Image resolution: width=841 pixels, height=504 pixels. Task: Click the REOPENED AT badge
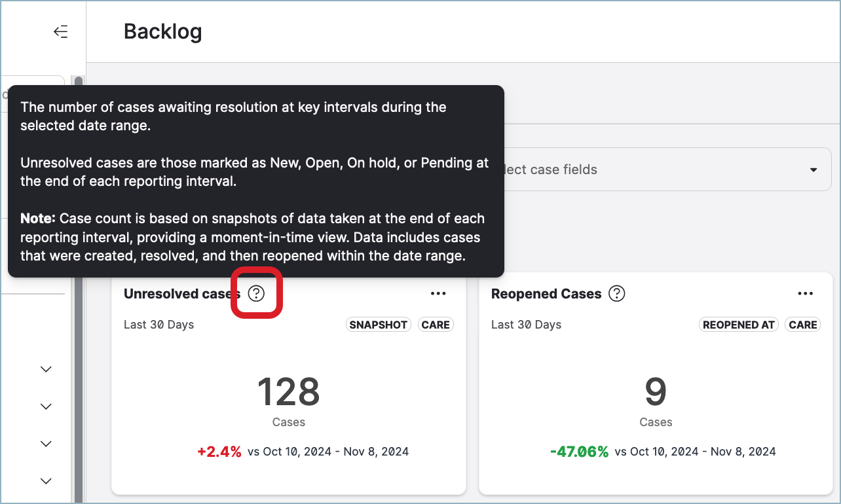[738, 324]
